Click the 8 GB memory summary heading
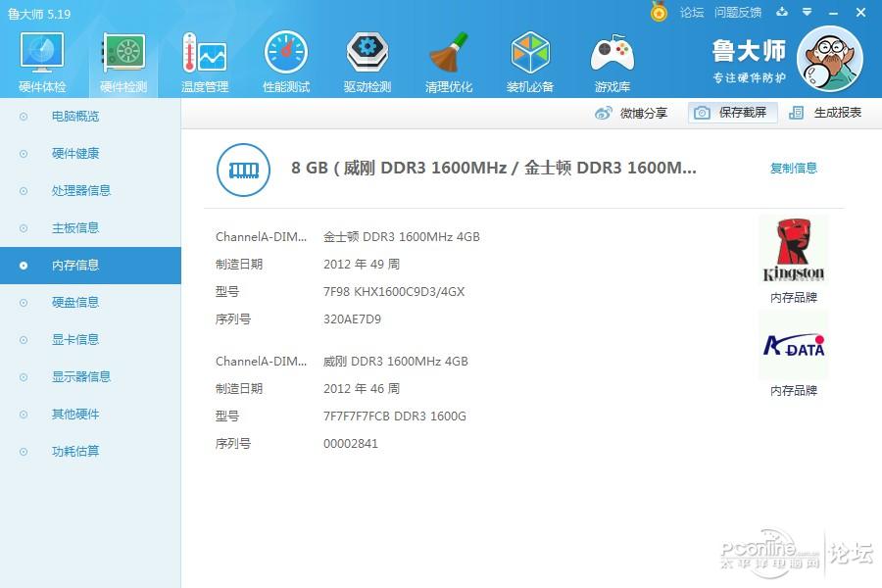 click(493, 168)
